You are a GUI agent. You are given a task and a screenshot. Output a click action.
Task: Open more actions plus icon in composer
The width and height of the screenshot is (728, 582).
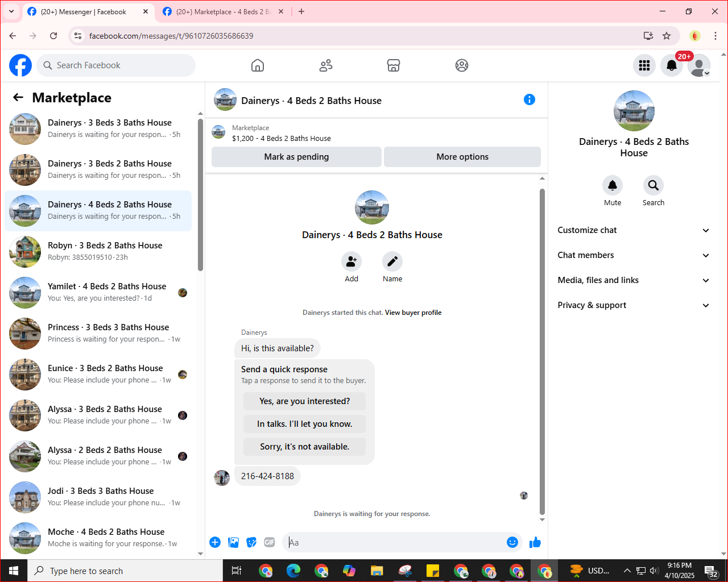click(215, 542)
